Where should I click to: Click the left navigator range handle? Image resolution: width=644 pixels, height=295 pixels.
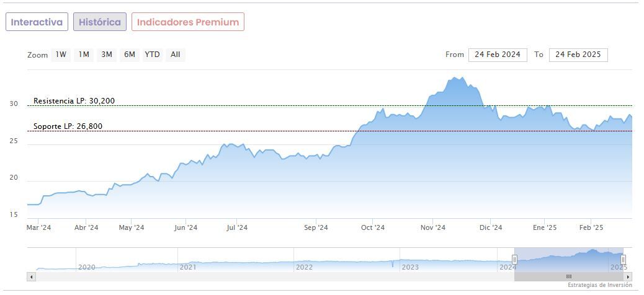(514, 260)
